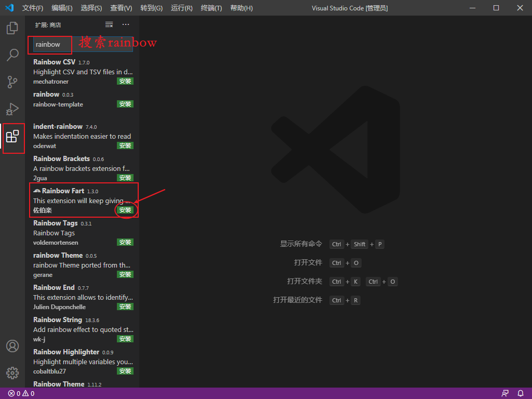Open the 运行(R) menu
Screen dimensions: 532x399
pos(181,8)
